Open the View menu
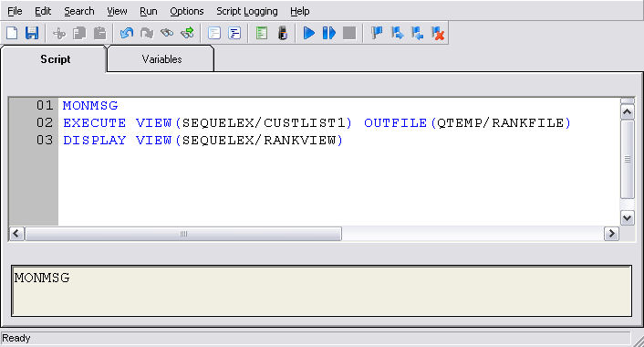Screen dimensions: 644x347 tap(117, 11)
